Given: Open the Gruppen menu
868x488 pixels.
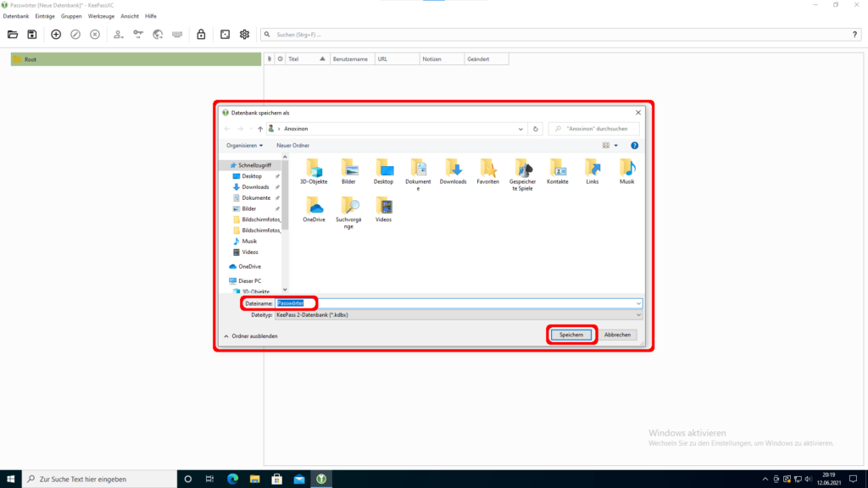Looking at the screenshot, I should coord(71,17).
